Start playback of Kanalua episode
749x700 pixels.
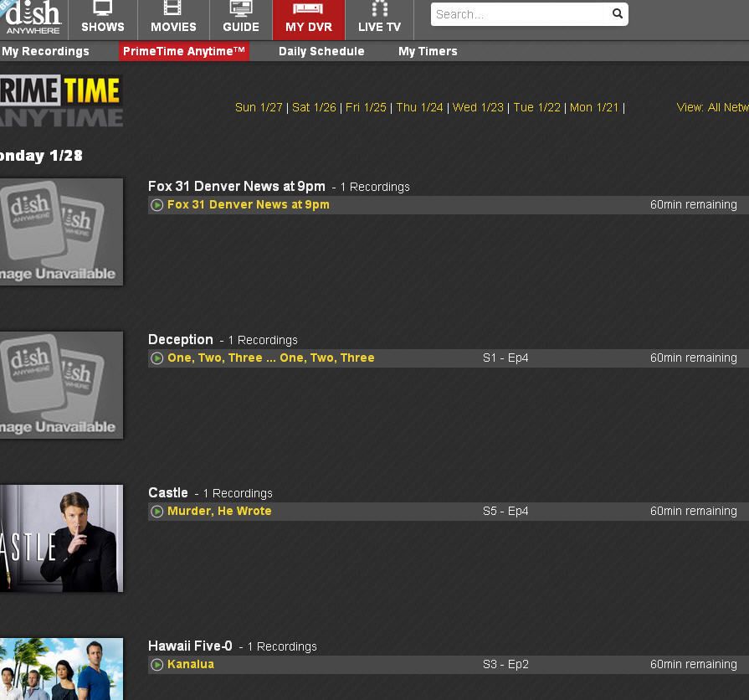pos(156,665)
